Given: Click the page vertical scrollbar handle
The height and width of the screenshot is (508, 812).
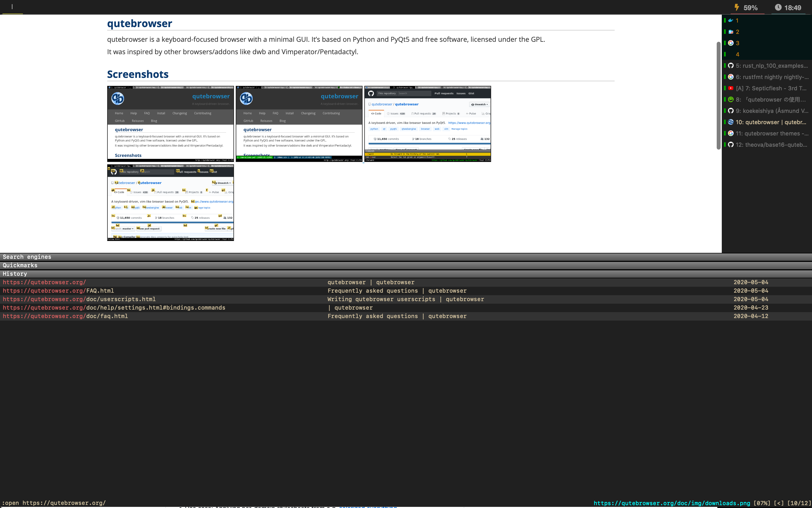Looking at the screenshot, I should coord(718,96).
